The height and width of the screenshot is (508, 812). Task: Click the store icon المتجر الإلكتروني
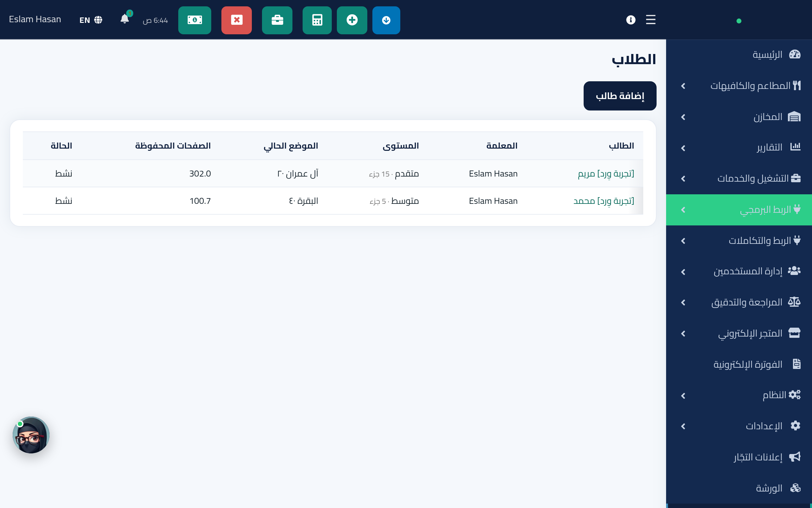point(794,333)
